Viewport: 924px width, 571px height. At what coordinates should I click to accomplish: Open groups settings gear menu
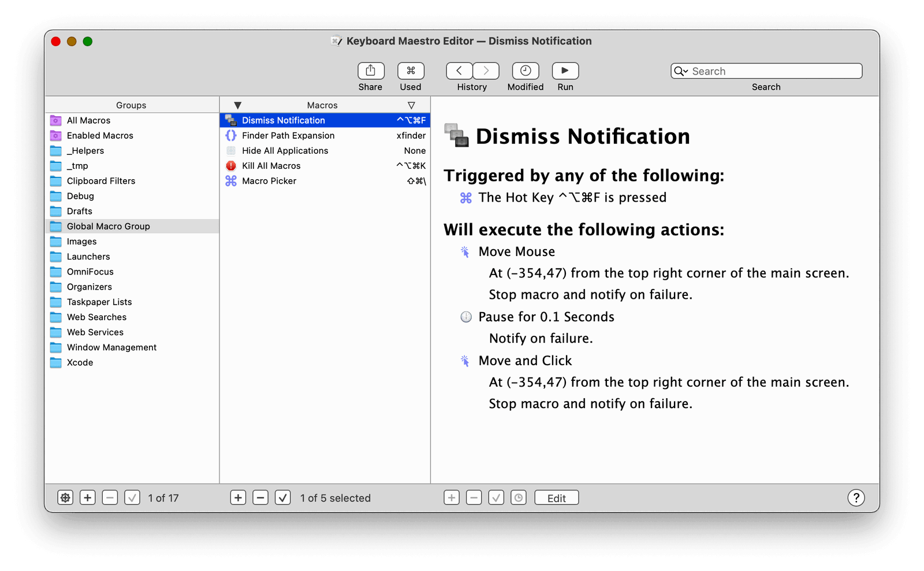coord(65,498)
